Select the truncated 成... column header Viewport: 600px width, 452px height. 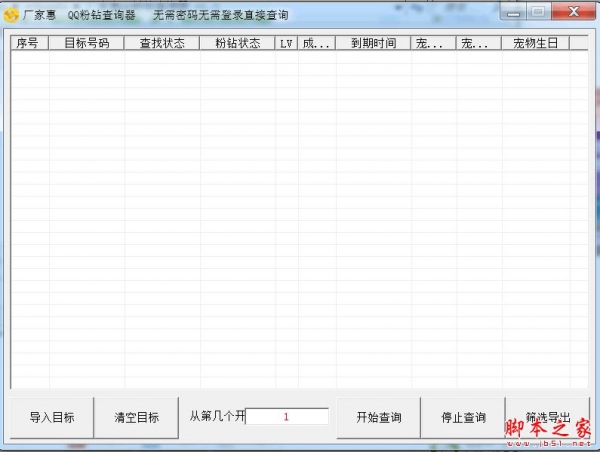click(316, 43)
